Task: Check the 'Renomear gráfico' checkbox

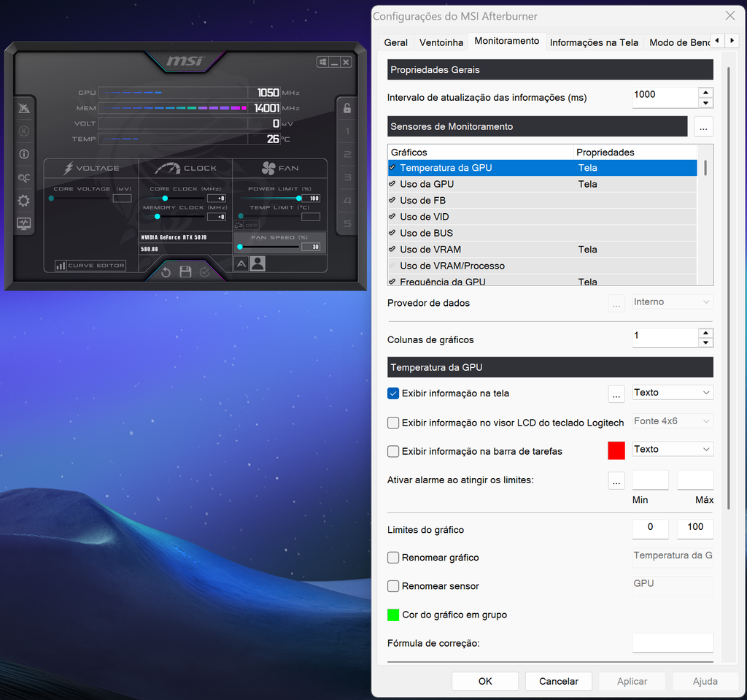Action: tap(393, 558)
